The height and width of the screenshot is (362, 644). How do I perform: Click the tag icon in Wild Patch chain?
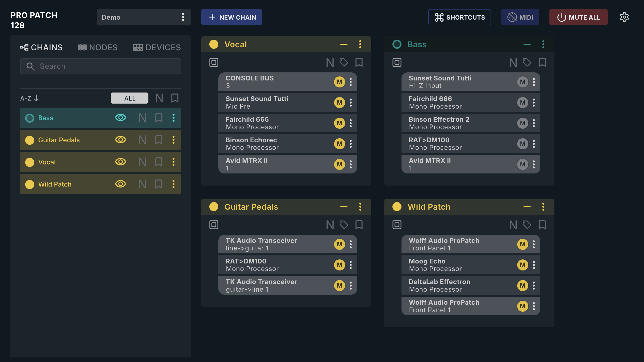click(527, 225)
